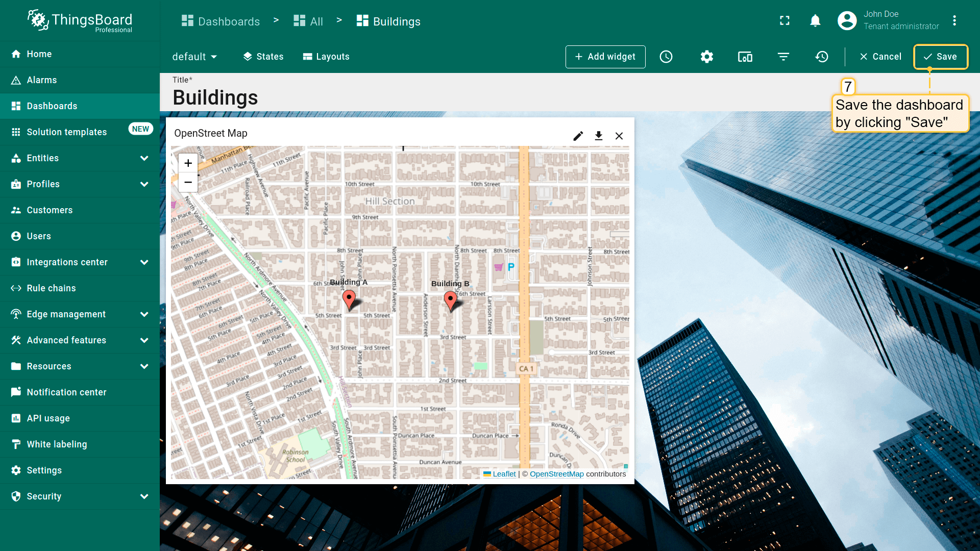Zoom out on the map

[188, 182]
